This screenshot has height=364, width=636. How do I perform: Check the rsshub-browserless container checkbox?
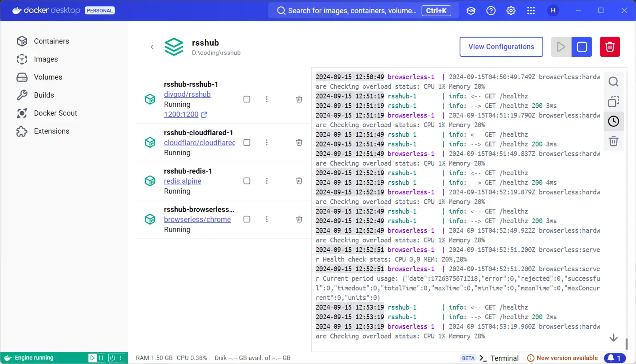247,219
